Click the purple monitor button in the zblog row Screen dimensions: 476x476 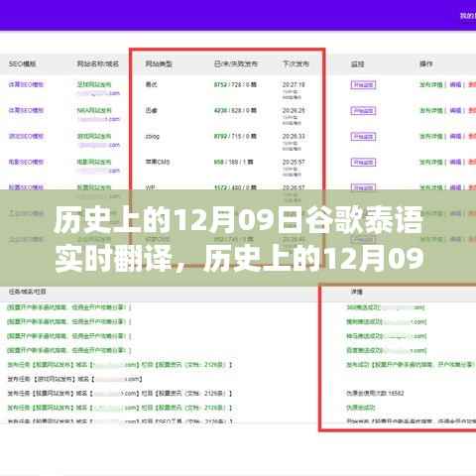coord(363,137)
